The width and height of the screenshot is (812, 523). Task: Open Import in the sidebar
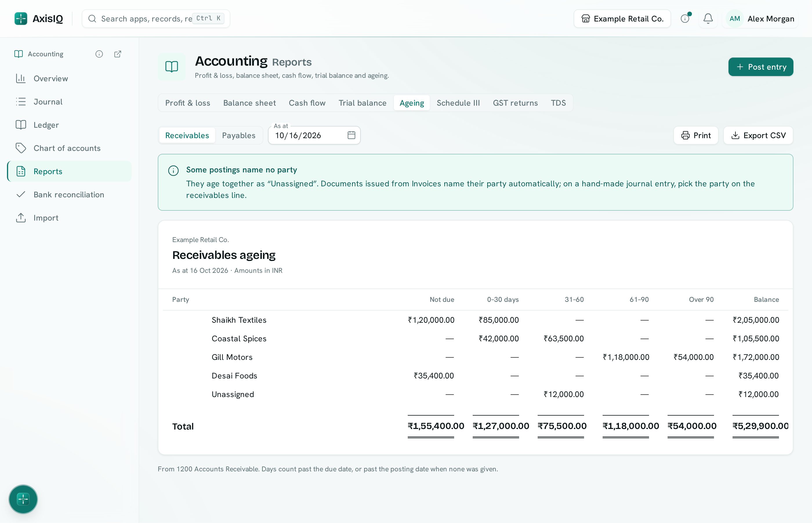coord(69,218)
